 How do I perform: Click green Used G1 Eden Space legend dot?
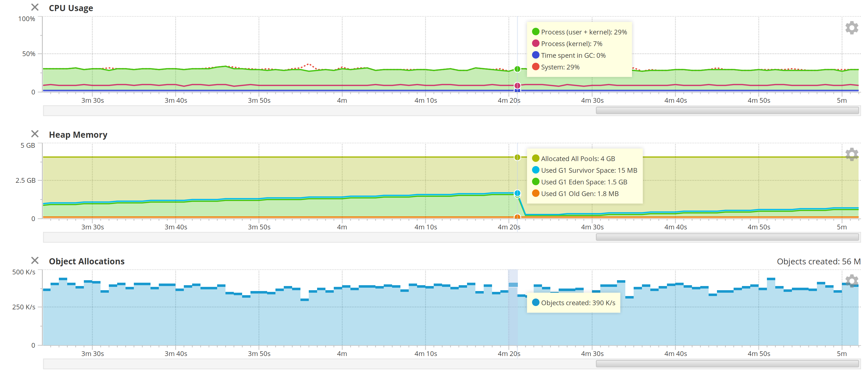click(535, 182)
